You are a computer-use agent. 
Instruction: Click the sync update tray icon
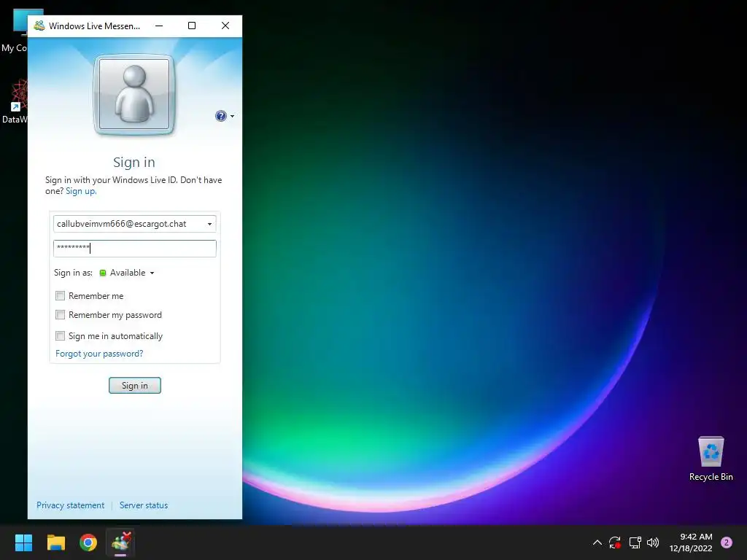[x=614, y=542]
